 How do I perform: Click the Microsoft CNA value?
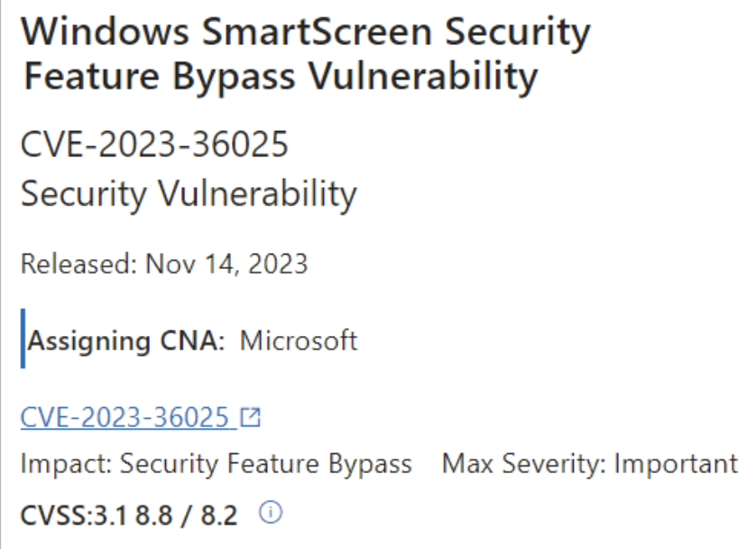[299, 340]
